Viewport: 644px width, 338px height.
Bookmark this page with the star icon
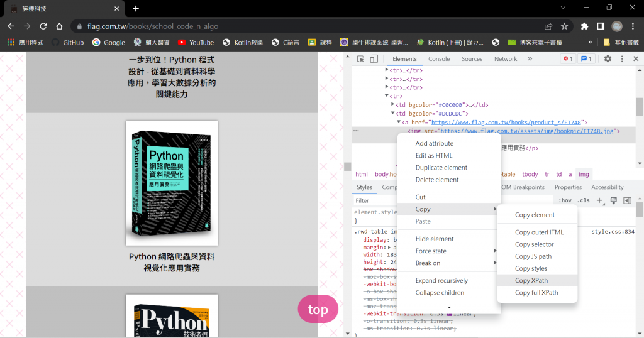564,26
